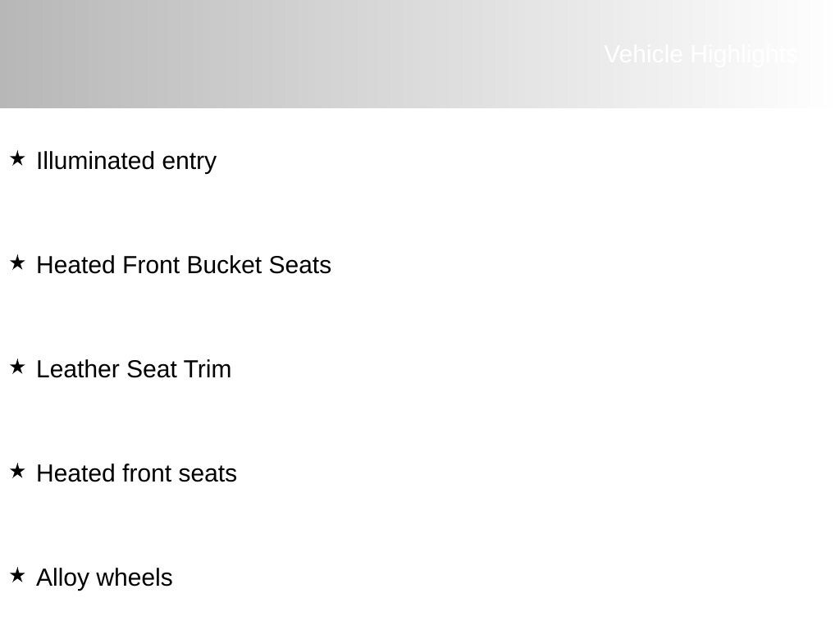840x630 pixels.
Task: Click the star bullet next to Leather Seat Trim
Action: (17, 367)
